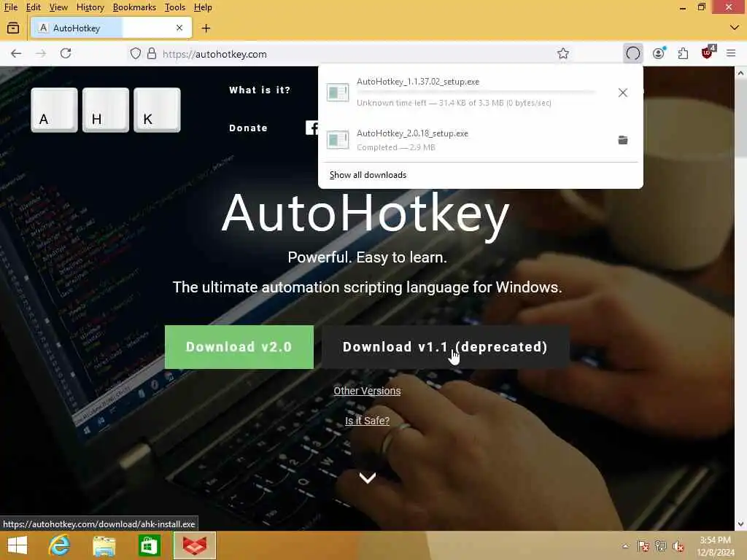Image resolution: width=747 pixels, height=560 pixels.
Task: Click the vertical scrollbar thumb
Action: click(x=740, y=118)
